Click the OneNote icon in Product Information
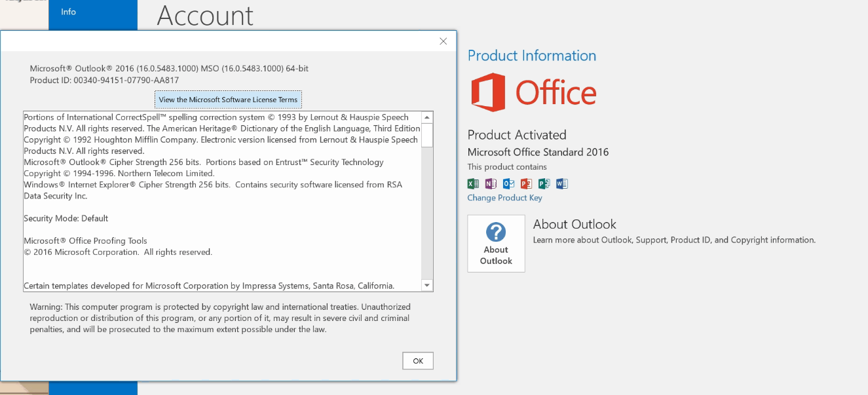This screenshot has width=868, height=395. (491, 184)
